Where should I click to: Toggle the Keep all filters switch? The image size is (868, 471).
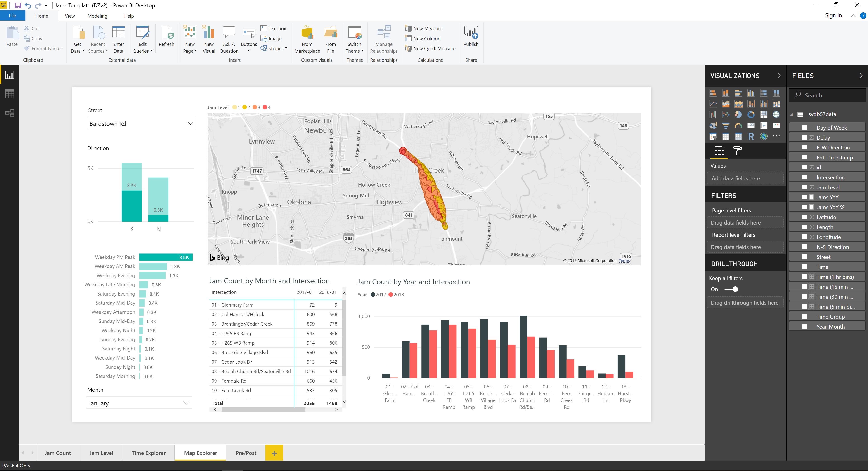click(731, 289)
